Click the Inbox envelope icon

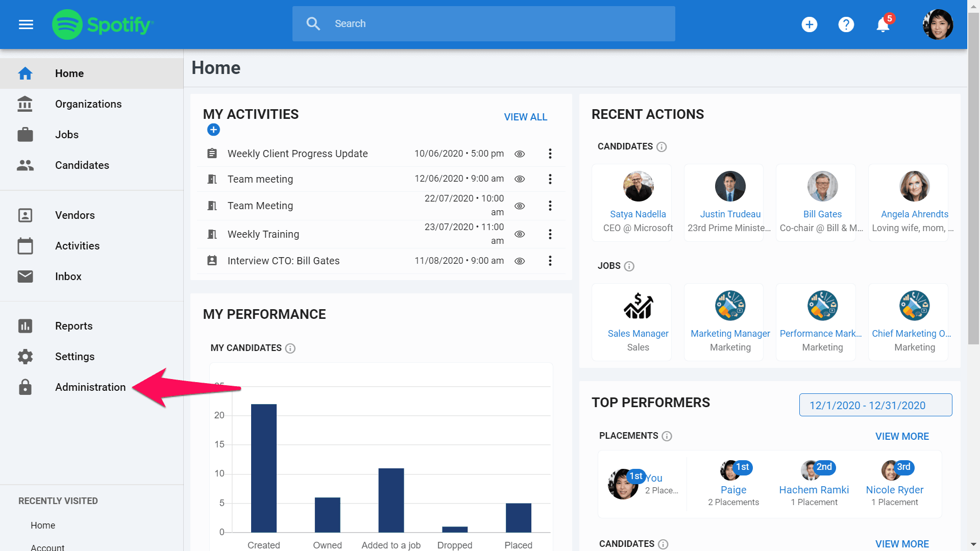point(25,277)
